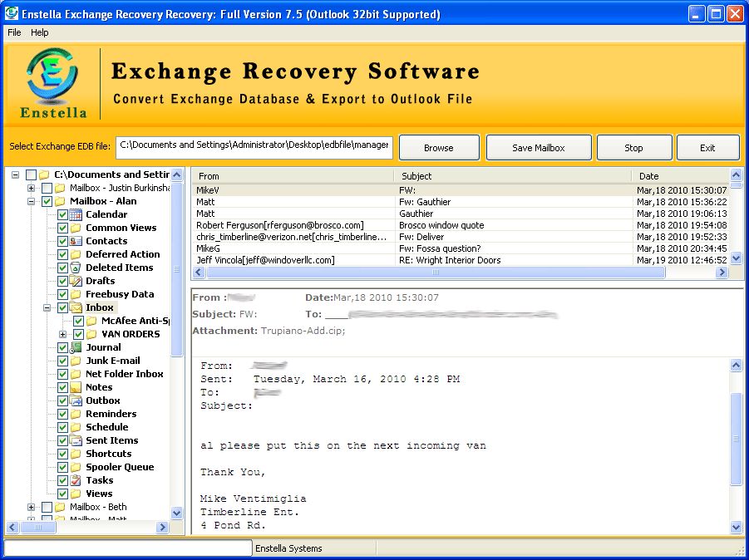The height and width of the screenshot is (560, 749).
Task: Collapse the Mailbox - Alan node
Action: tap(31, 201)
